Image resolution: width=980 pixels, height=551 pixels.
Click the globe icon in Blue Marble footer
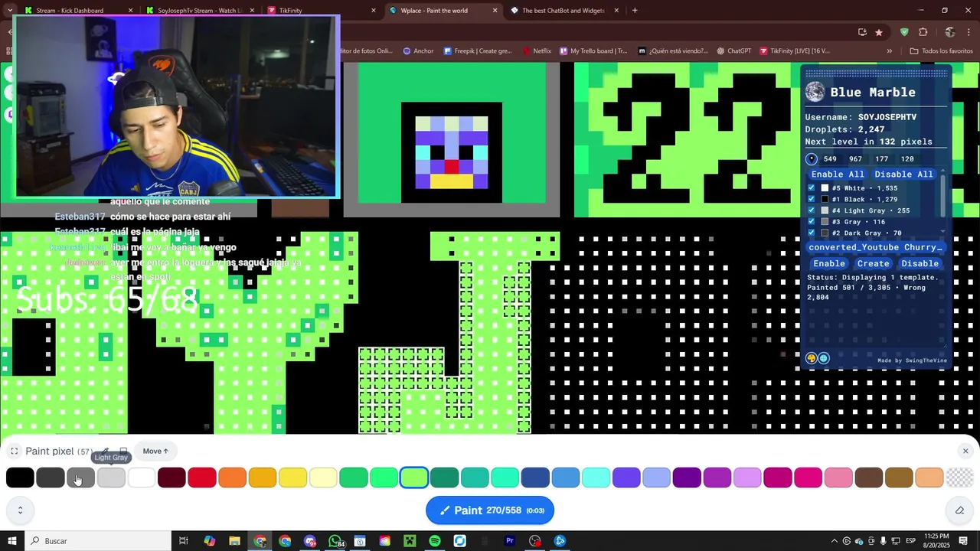pos(824,358)
